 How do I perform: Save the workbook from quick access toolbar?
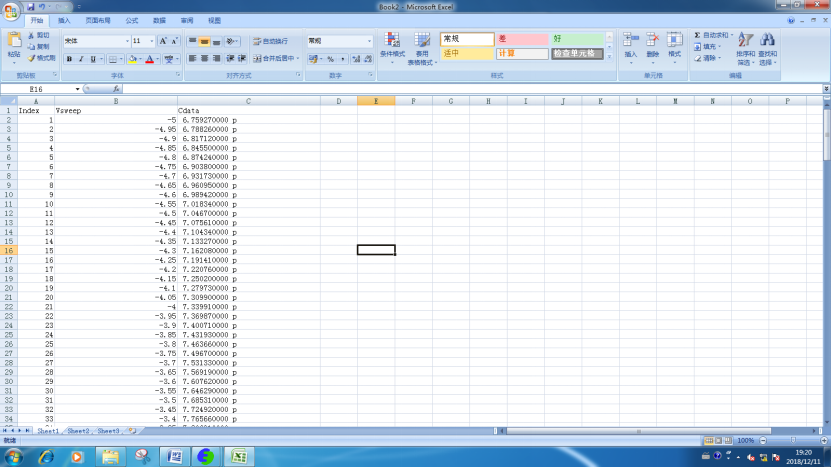[x=30, y=7]
